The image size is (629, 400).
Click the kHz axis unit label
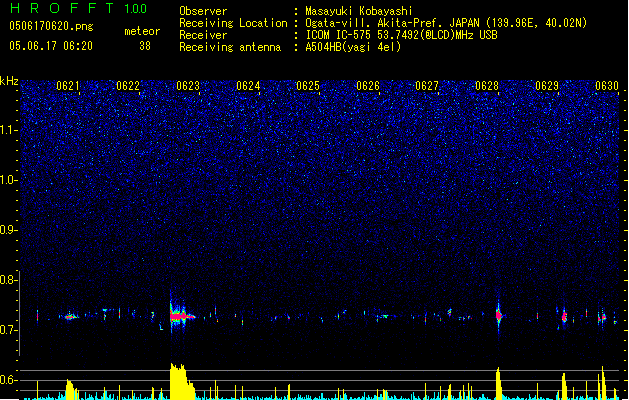coord(9,81)
